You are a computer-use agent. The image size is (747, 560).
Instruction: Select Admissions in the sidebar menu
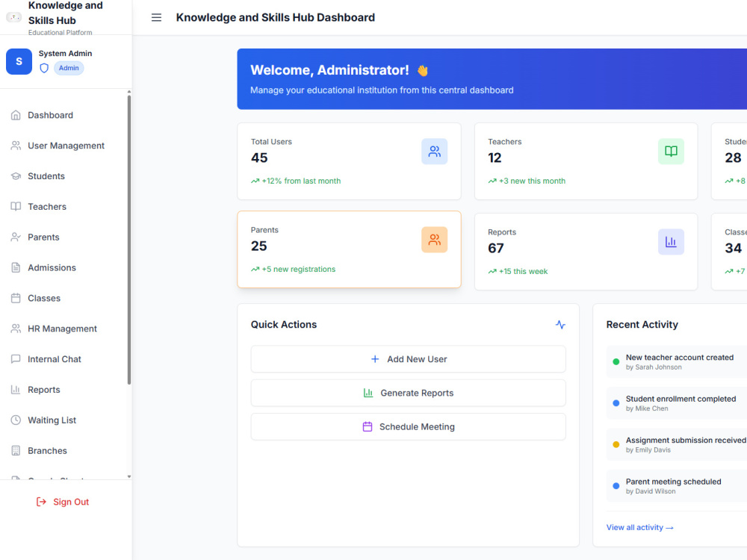(65, 267)
